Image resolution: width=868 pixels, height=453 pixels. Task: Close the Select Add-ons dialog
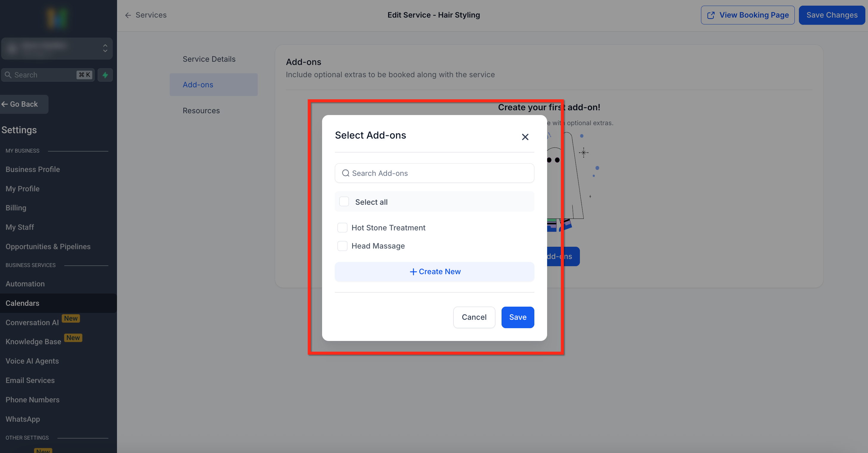[x=525, y=137]
